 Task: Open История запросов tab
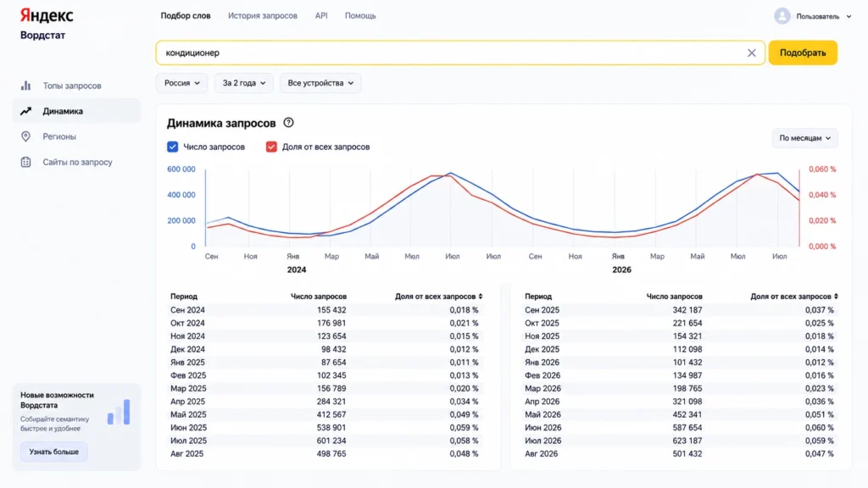point(263,16)
